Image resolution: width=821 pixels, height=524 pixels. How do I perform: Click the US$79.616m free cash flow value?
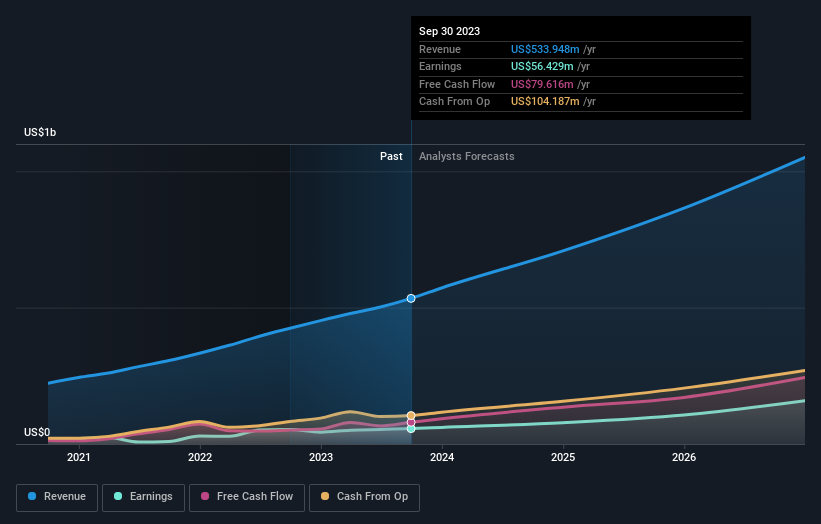[x=542, y=84]
